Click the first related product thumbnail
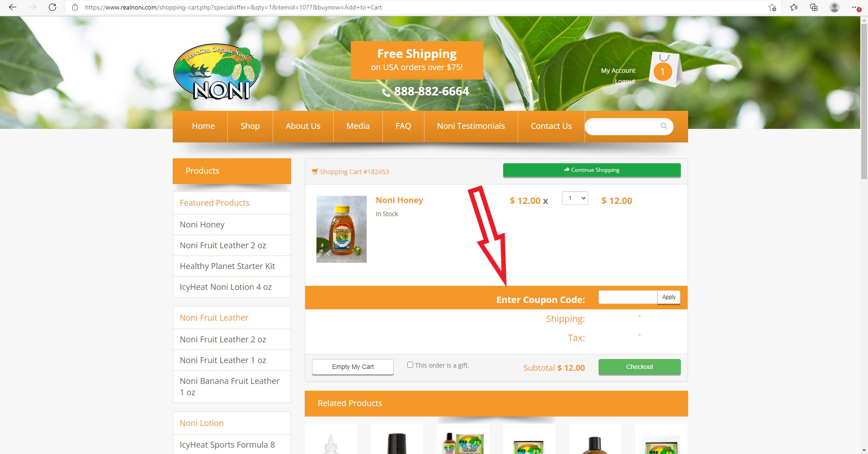This screenshot has width=868, height=454. click(x=331, y=439)
